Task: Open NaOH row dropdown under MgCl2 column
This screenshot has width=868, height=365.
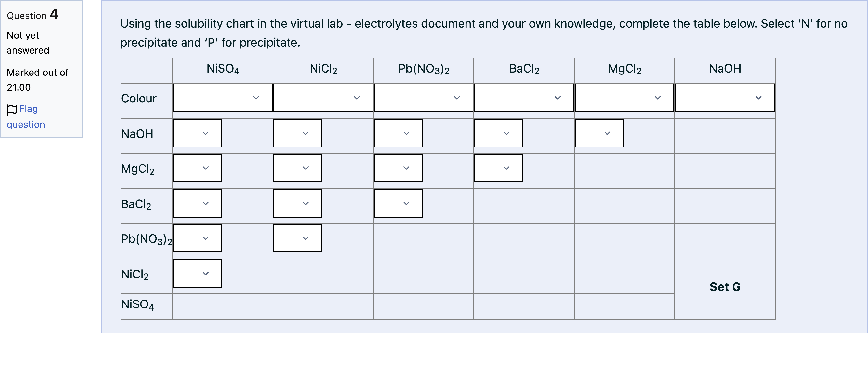Action: (x=599, y=133)
